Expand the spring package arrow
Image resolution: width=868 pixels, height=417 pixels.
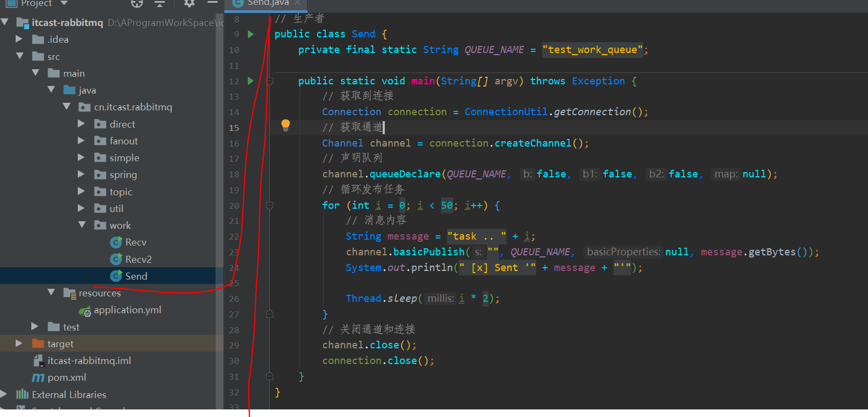tap(82, 174)
